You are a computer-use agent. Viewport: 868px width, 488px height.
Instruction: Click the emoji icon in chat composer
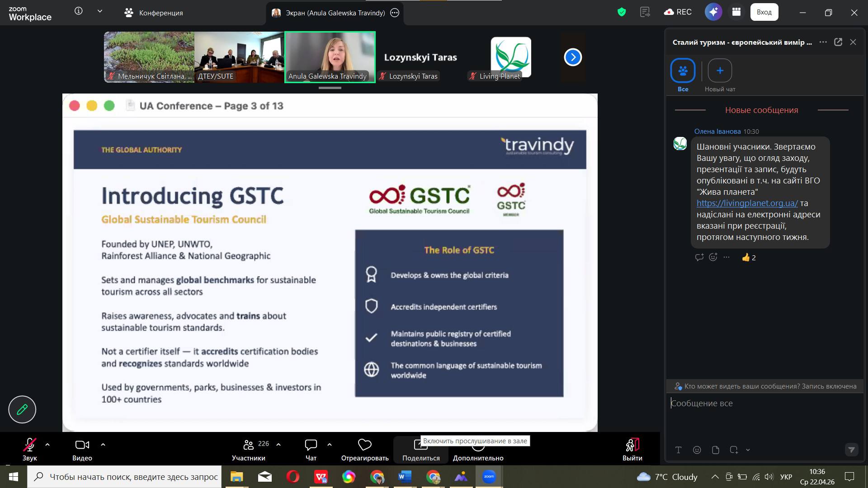[697, 450]
